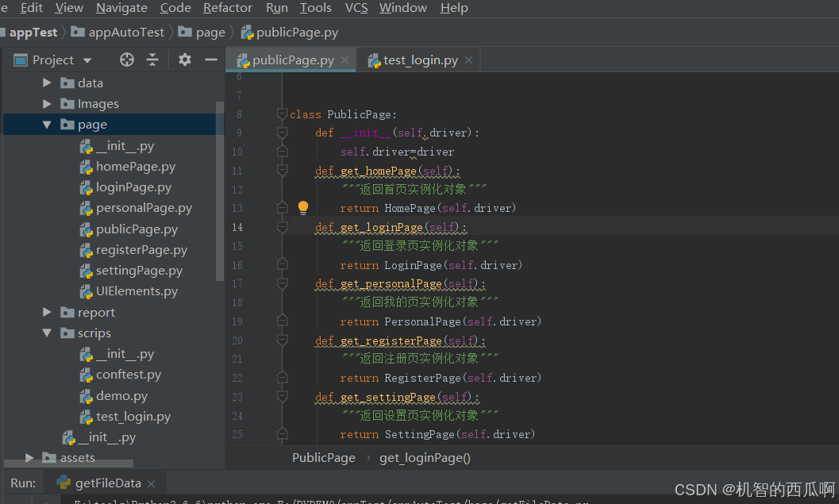
Task: Select the data folder in the tree
Action: [x=90, y=83]
